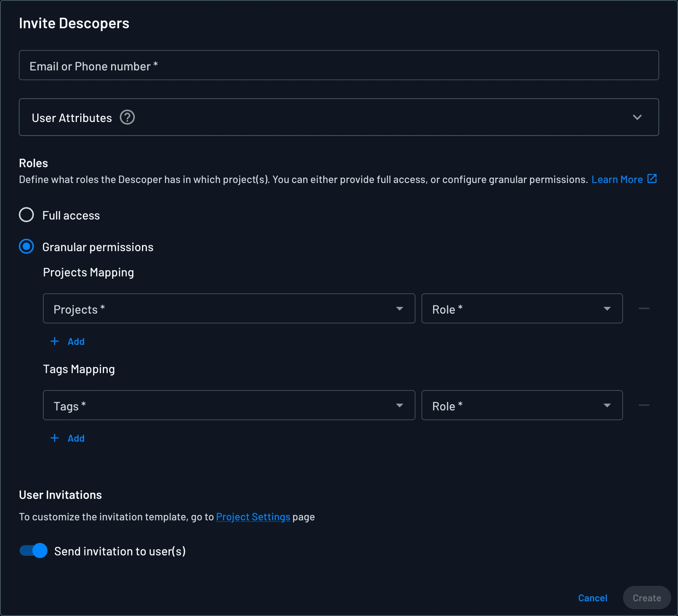Screen dimensions: 678x616
Task: Open the Role dropdown in Projects Mapping
Action: [x=522, y=308]
